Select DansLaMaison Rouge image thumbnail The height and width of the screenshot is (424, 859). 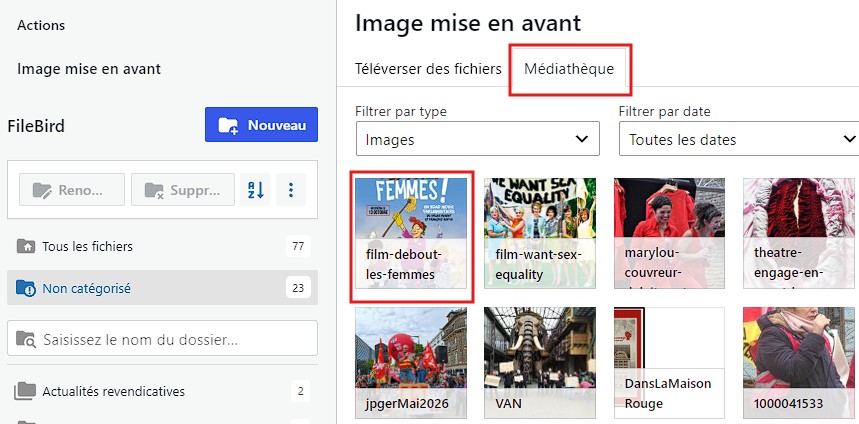669,363
